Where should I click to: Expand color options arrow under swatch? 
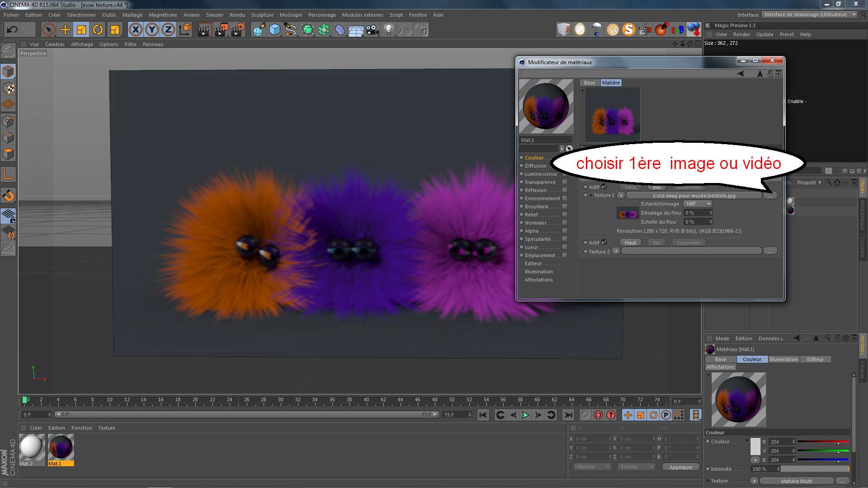tap(755, 460)
